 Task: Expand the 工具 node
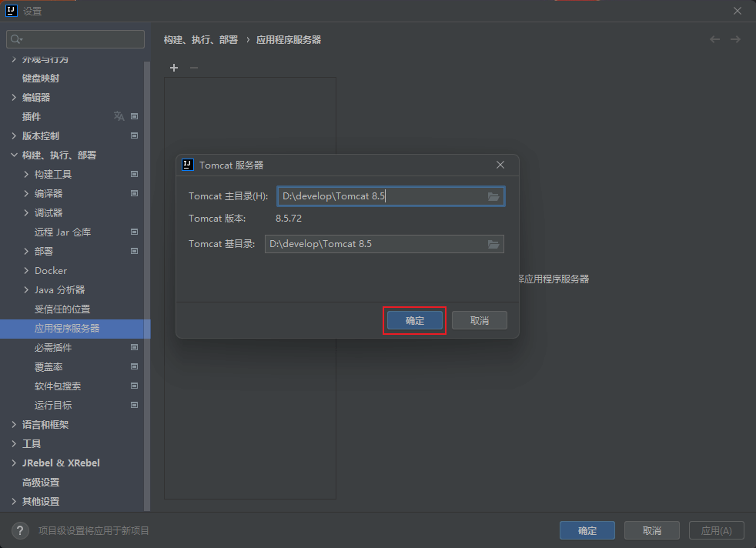pyautogui.click(x=14, y=443)
